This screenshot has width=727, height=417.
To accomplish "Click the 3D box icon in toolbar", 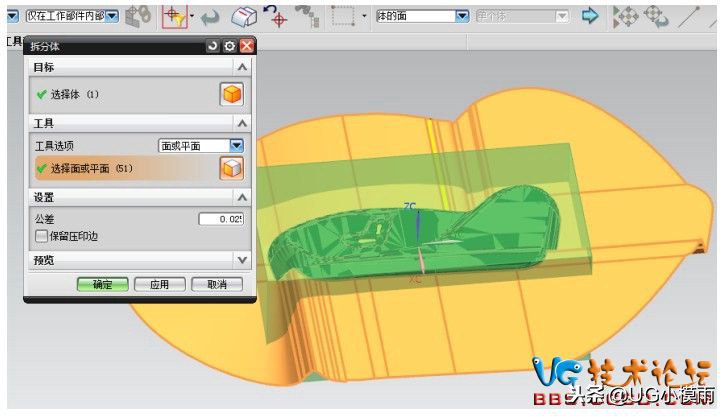I will point(244,16).
